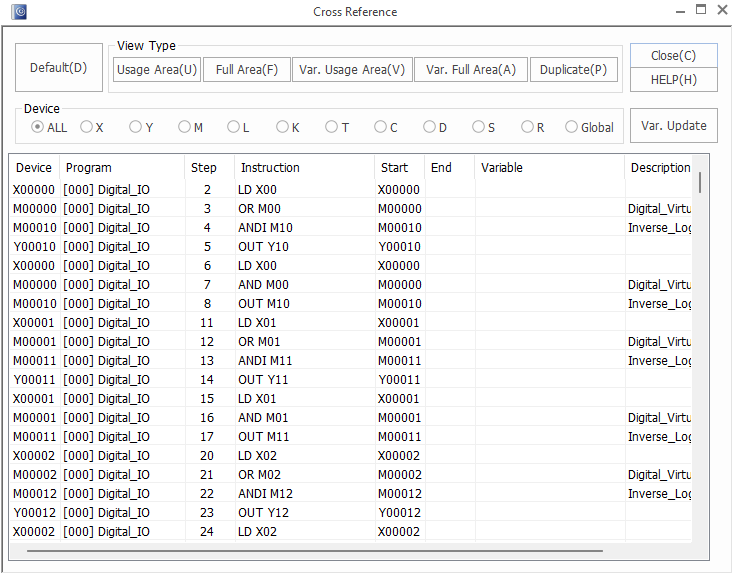Click the Step column header
Image resolution: width=733 pixels, height=575 pixels.
tap(204, 168)
